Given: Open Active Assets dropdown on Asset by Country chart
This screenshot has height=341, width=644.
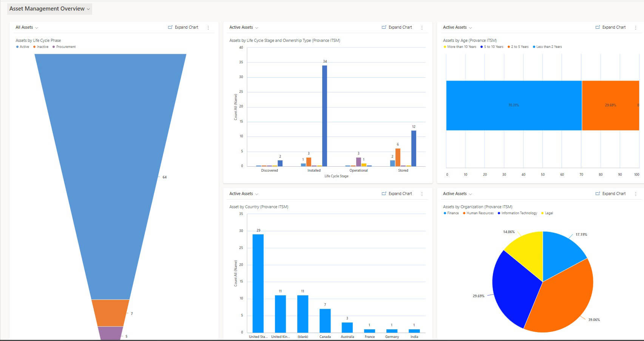Looking at the screenshot, I should click(x=244, y=194).
